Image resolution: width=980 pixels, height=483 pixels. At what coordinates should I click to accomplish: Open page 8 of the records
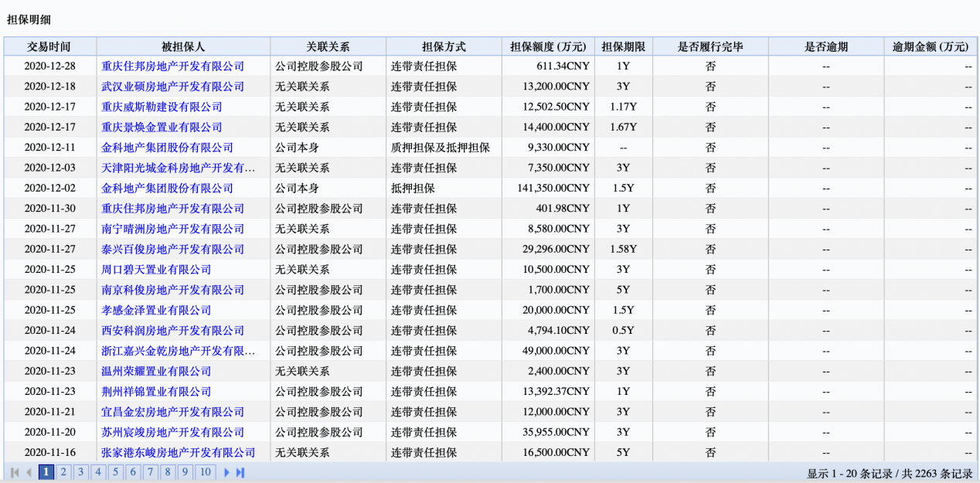click(x=168, y=472)
